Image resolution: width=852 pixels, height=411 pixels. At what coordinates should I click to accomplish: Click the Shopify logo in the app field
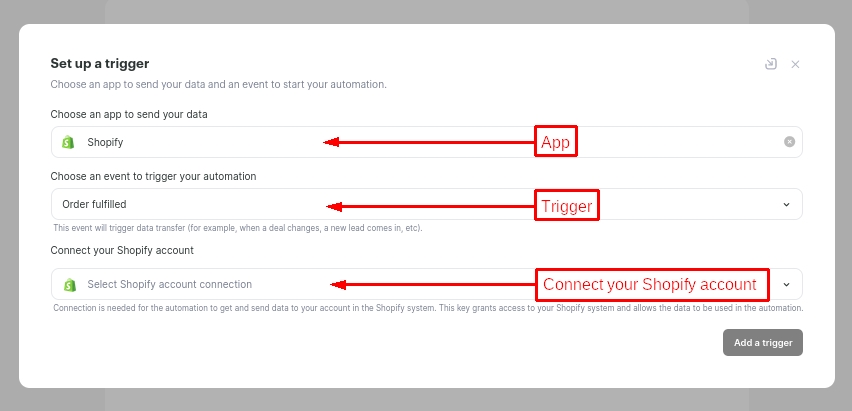point(69,142)
